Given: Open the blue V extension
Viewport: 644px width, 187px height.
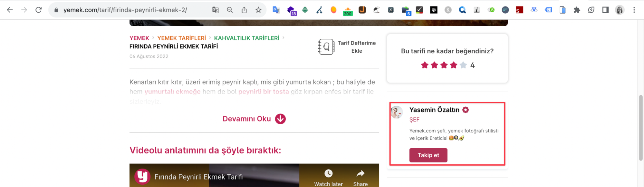Looking at the screenshot, I should (534, 10).
